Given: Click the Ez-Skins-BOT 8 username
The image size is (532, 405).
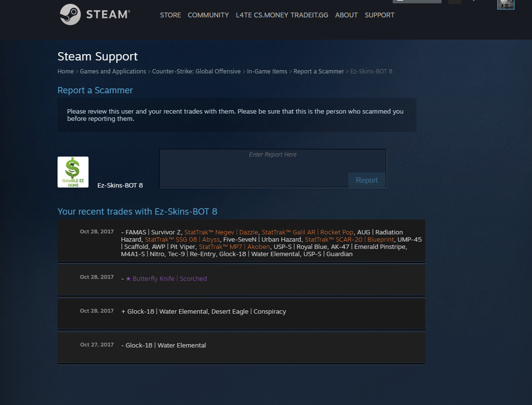Looking at the screenshot, I should point(120,186).
